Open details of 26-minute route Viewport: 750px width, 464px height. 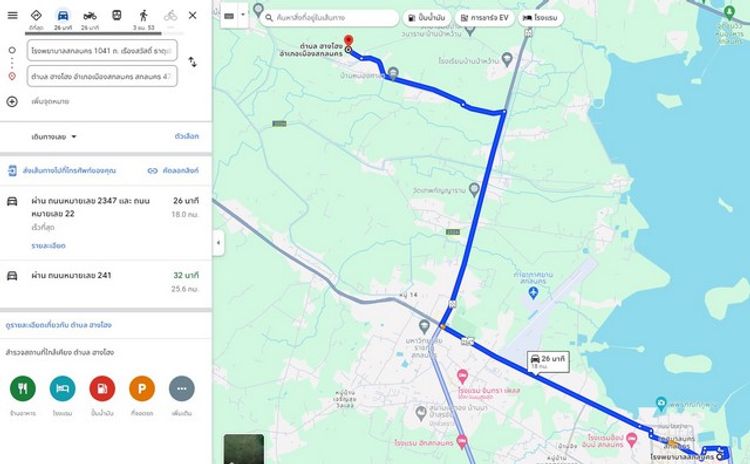48,245
